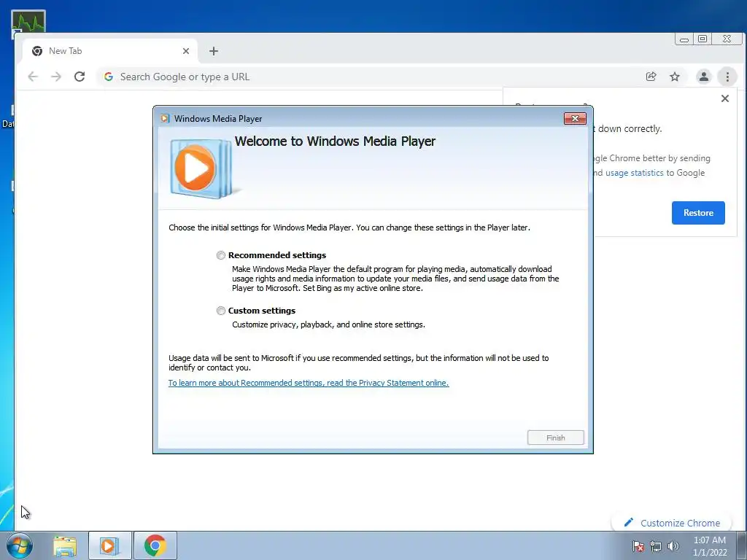Open the usage statistics link
747x560 pixels.
(x=634, y=173)
